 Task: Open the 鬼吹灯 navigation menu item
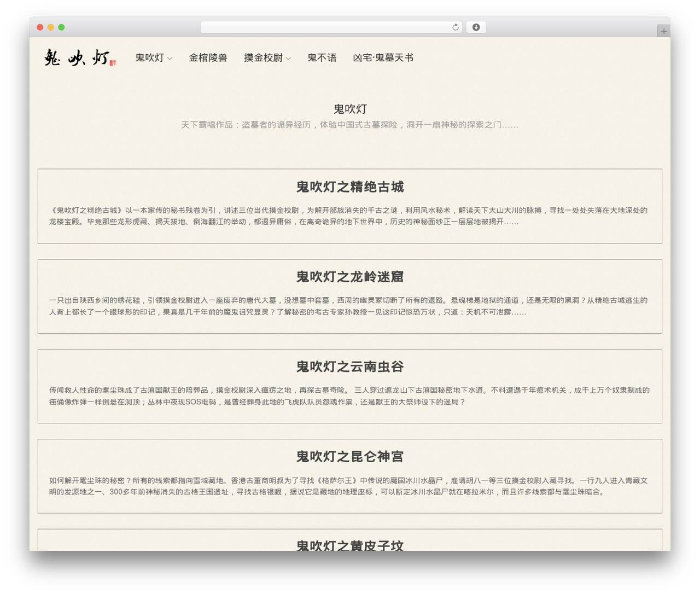(150, 58)
